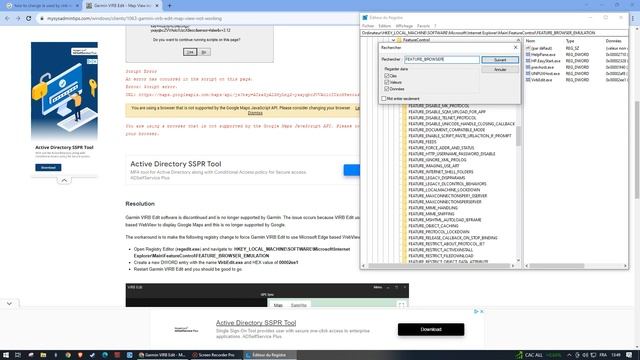Close the Rechercher dialog

[x=515, y=47]
